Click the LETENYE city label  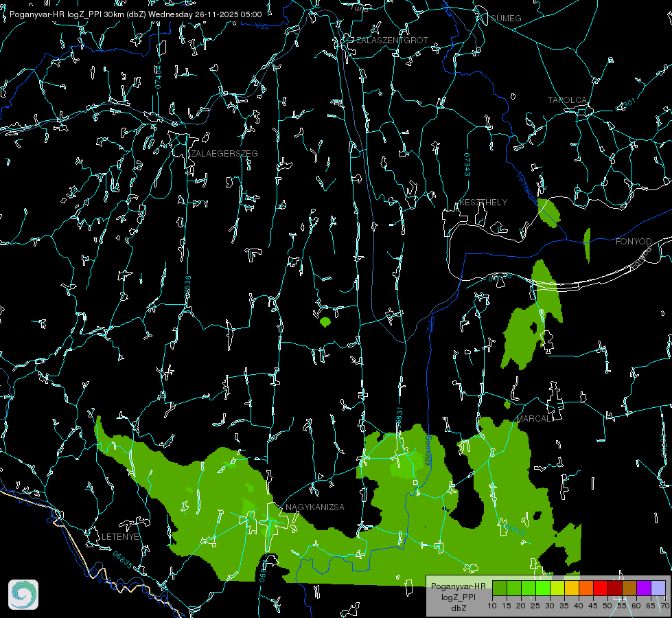pyautogui.click(x=120, y=536)
